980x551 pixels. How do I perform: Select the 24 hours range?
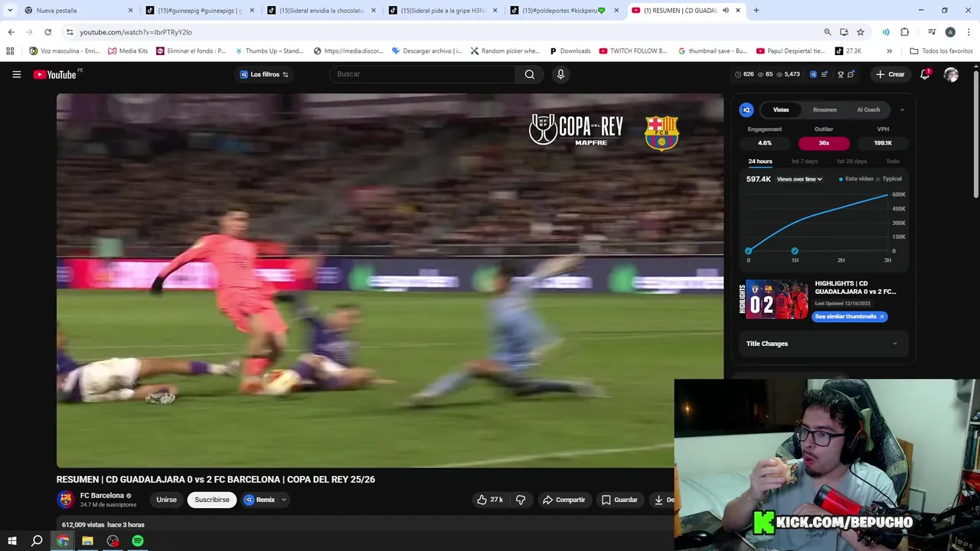tap(760, 161)
